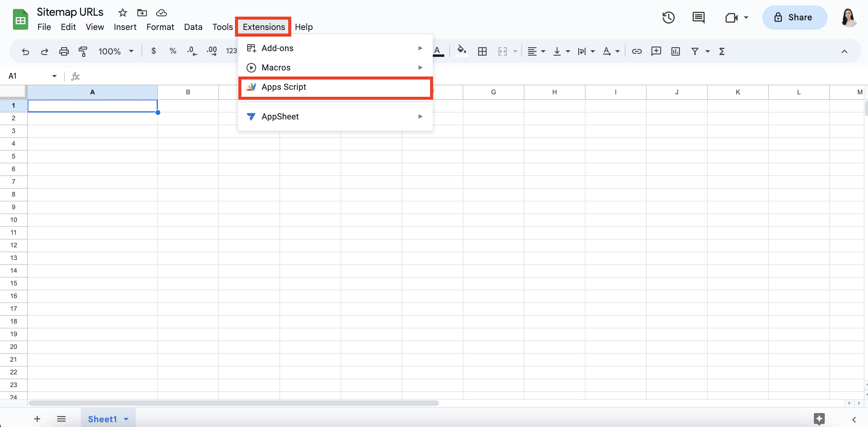Open version history clock icon
The height and width of the screenshot is (427, 868).
point(668,18)
